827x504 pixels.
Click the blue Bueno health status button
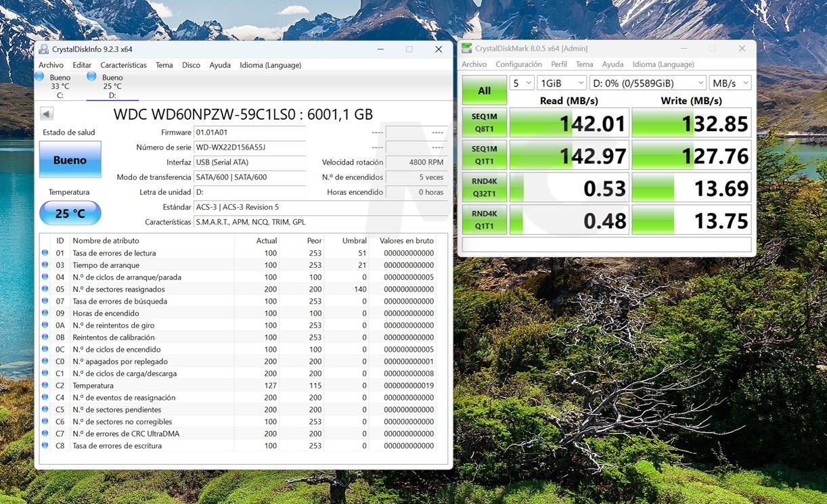70,160
